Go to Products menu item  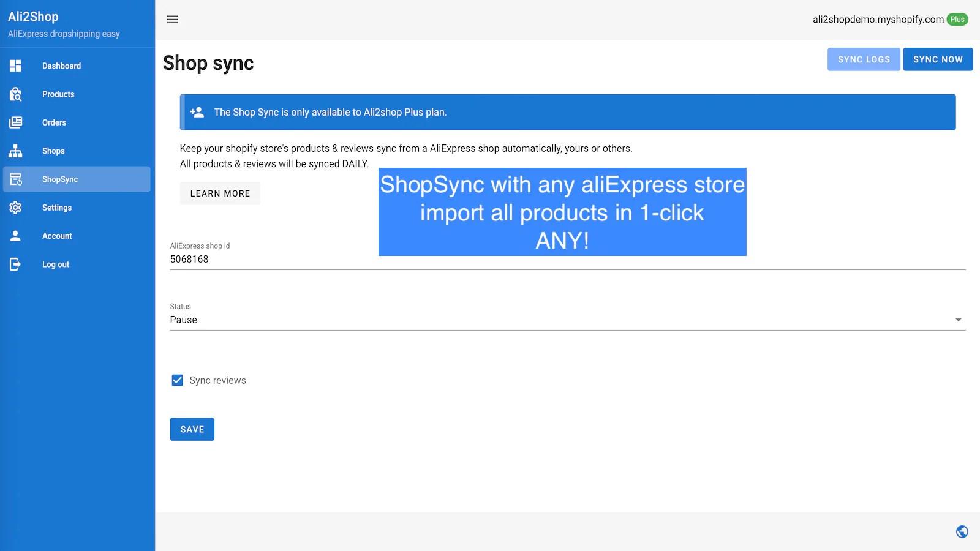point(77,94)
